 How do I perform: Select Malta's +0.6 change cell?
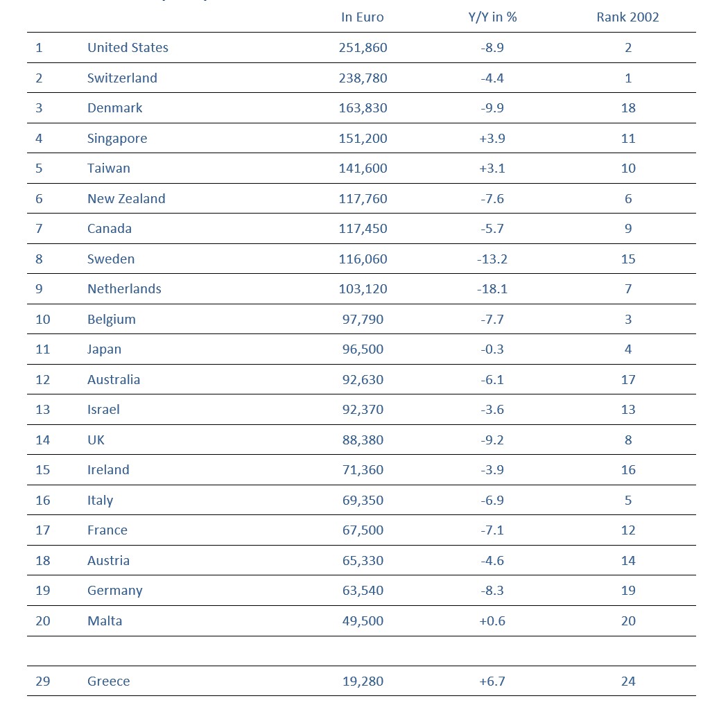pos(492,621)
